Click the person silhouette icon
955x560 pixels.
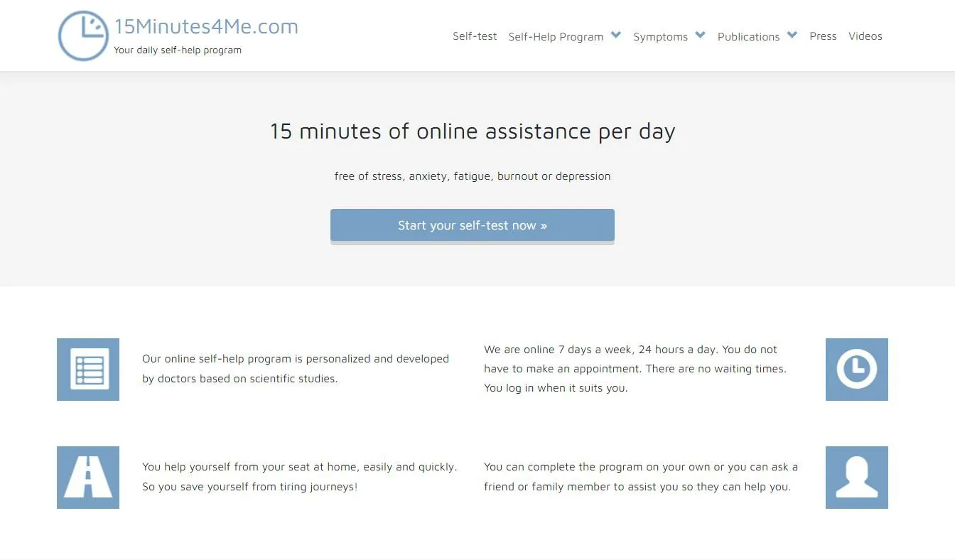pos(857,478)
